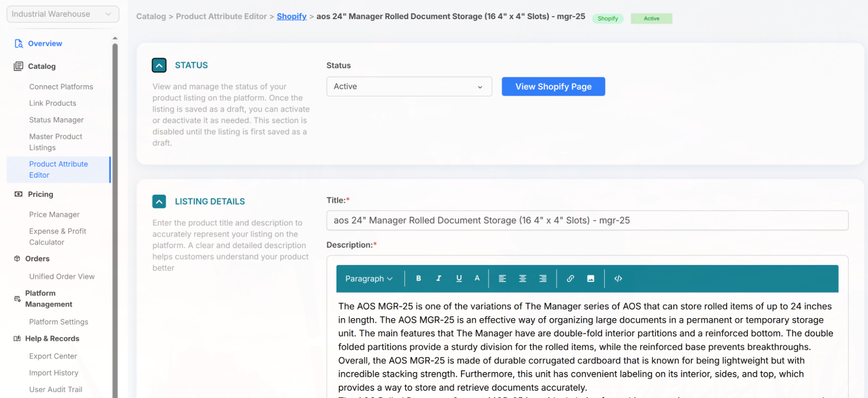Center align the description text

(x=523, y=279)
